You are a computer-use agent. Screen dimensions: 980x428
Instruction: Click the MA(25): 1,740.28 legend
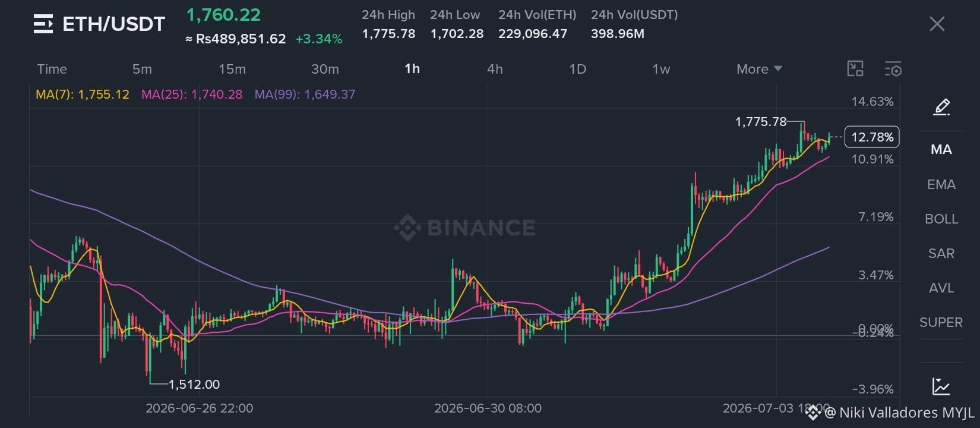pos(192,95)
